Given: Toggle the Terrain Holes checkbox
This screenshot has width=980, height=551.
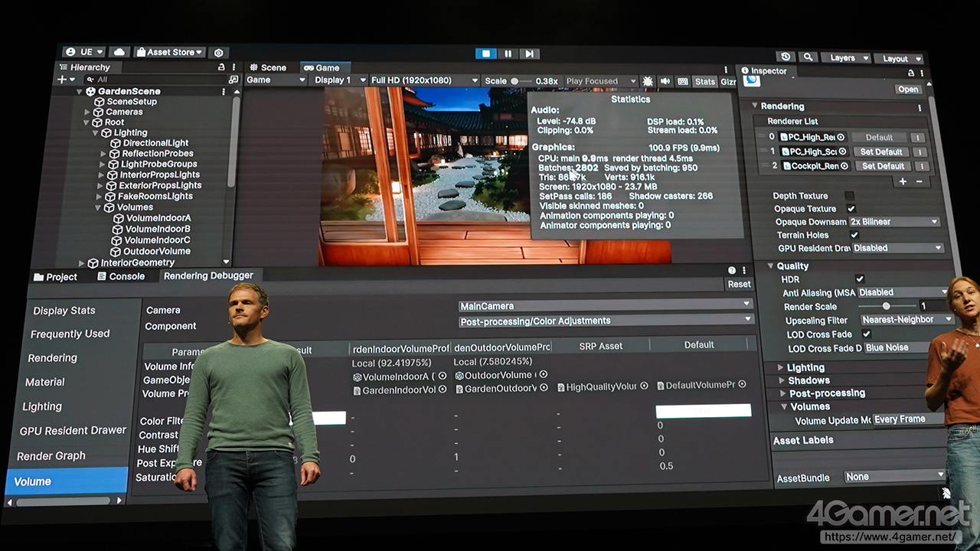Looking at the screenshot, I should tap(854, 235).
